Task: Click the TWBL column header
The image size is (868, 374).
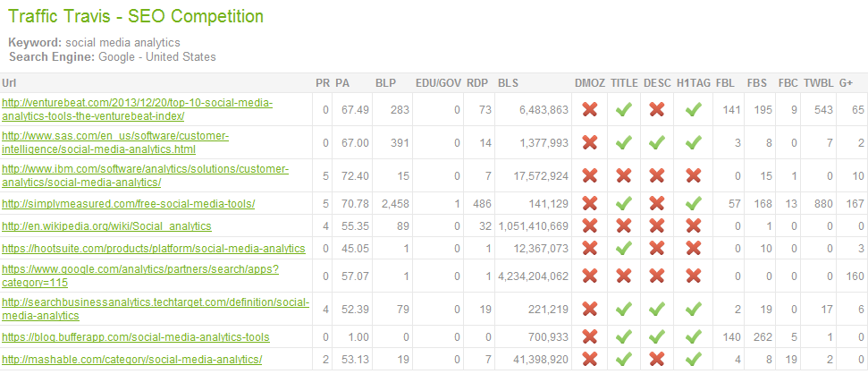Action: (816, 83)
